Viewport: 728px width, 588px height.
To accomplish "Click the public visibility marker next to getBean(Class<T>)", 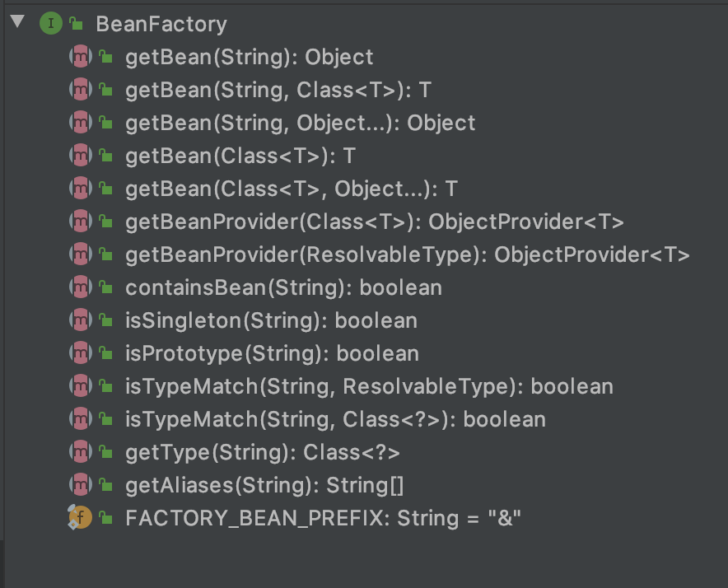I will [x=105, y=156].
